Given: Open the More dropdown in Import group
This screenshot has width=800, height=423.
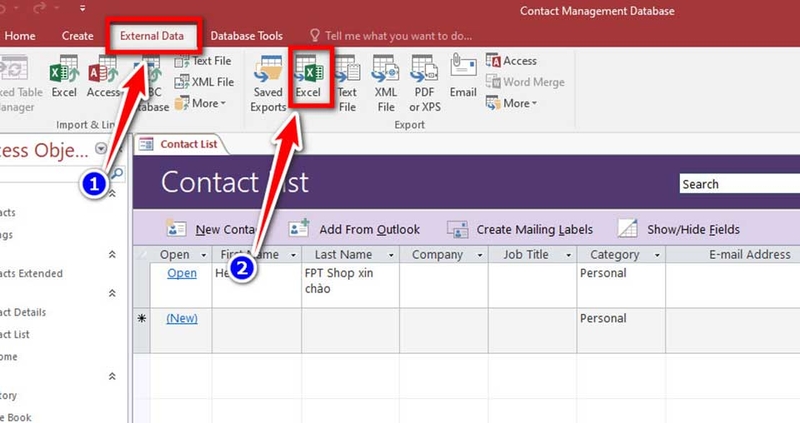Looking at the screenshot, I should [x=201, y=103].
